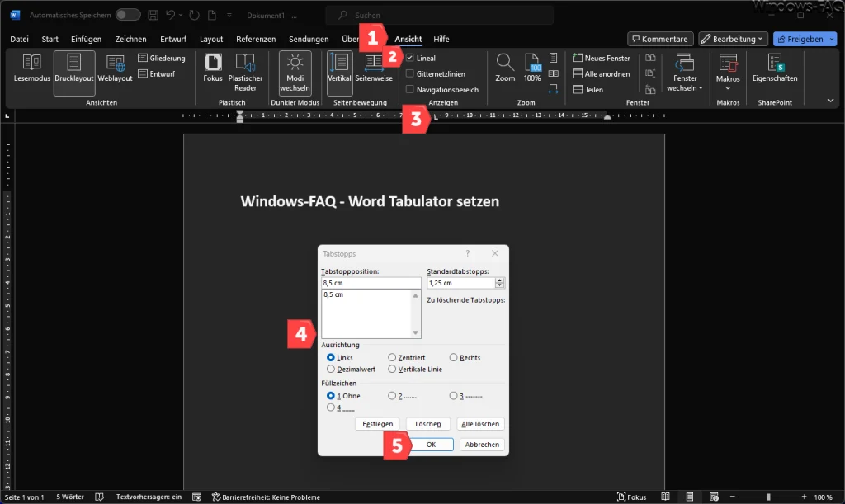
Task: Click the save icon in title bar
Action: tap(153, 15)
